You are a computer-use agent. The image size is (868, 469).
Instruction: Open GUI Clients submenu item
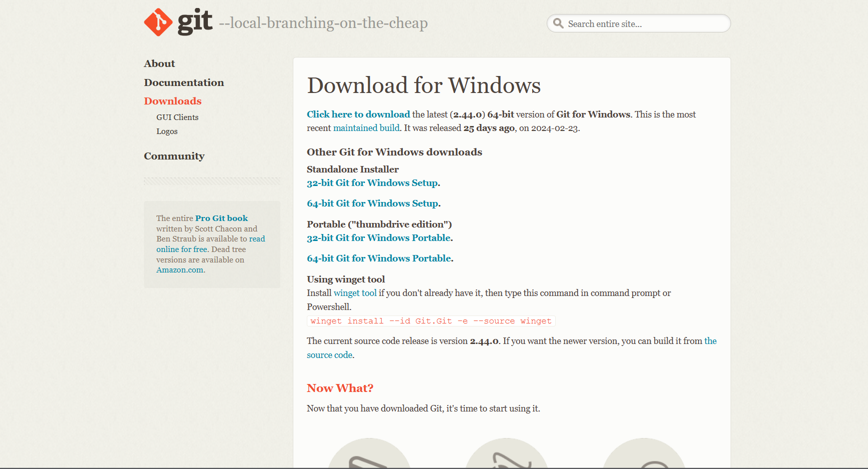[177, 117]
